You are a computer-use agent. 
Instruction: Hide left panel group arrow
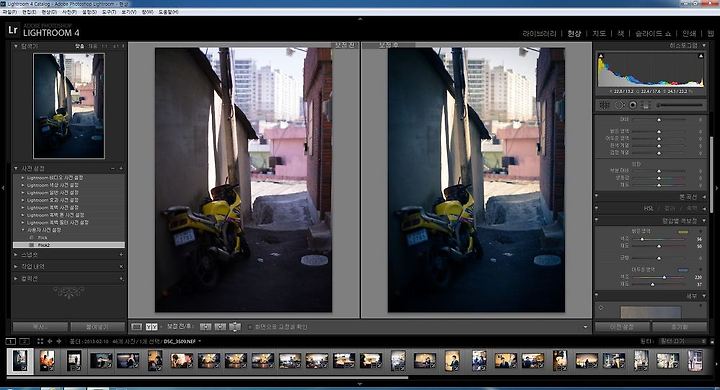click(x=4, y=188)
